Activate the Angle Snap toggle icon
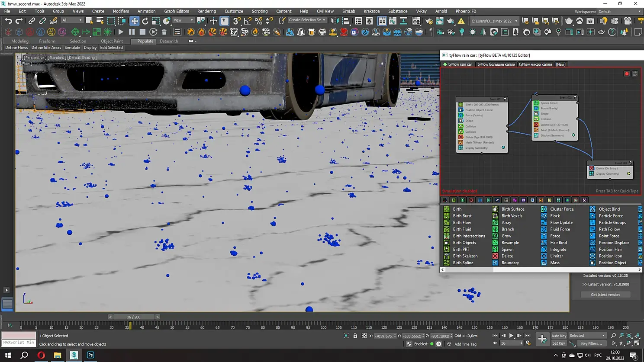The height and width of the screenshot is (362, 644). pos(248,21)
